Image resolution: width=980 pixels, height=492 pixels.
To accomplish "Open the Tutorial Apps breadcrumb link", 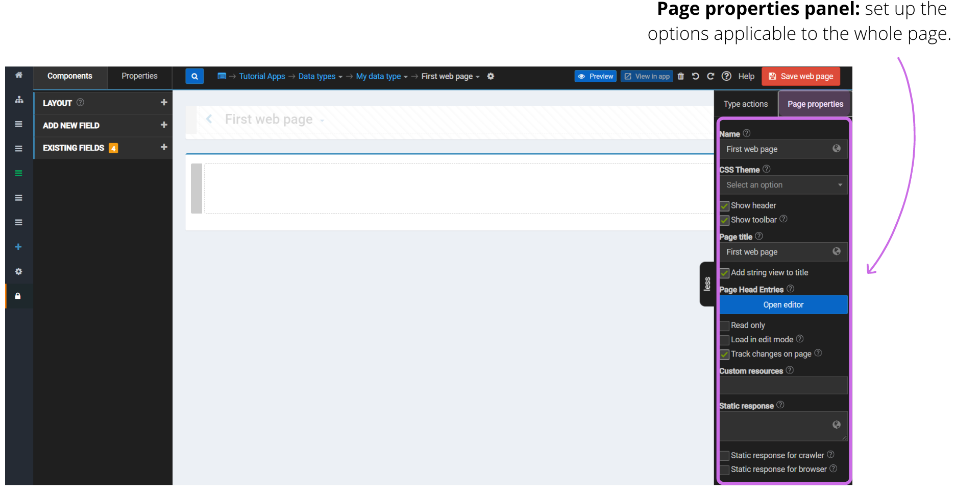I will pos(262,76).
